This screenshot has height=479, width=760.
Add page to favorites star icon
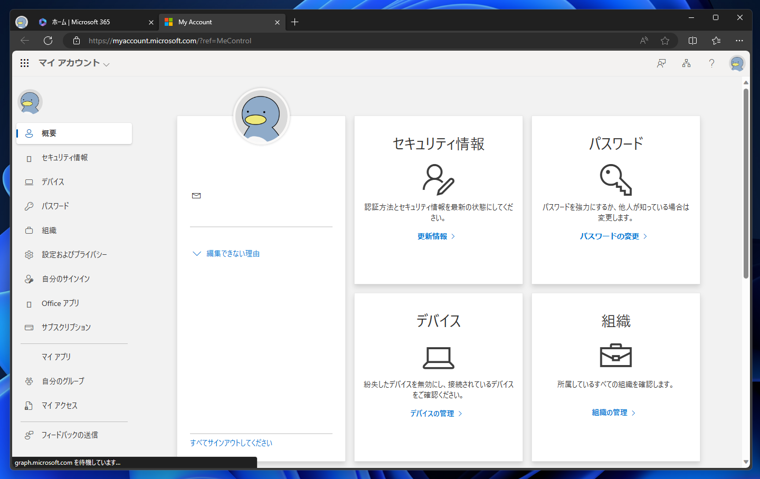pyautogui.click(x=665, y=41)
